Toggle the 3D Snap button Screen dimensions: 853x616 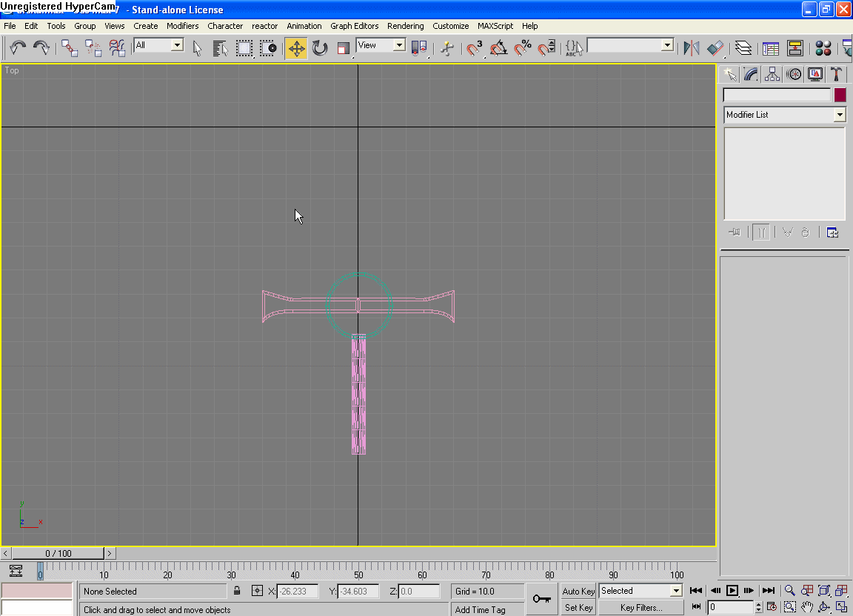click(474, 49)
